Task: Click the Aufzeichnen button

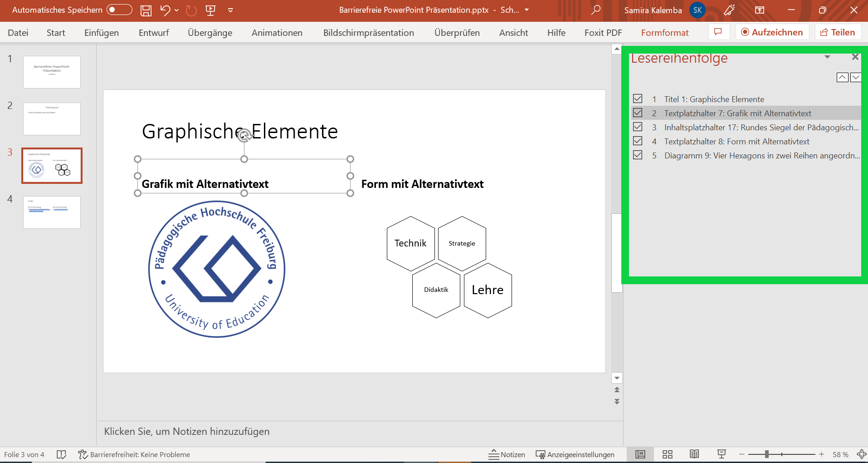Action: [x=772, y=32]
